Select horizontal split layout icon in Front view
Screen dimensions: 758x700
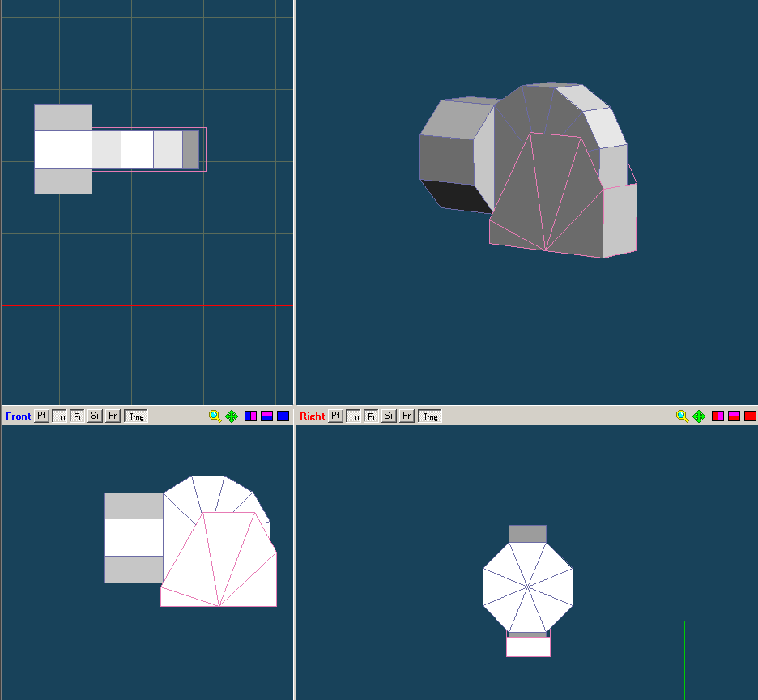click(266, 416)
